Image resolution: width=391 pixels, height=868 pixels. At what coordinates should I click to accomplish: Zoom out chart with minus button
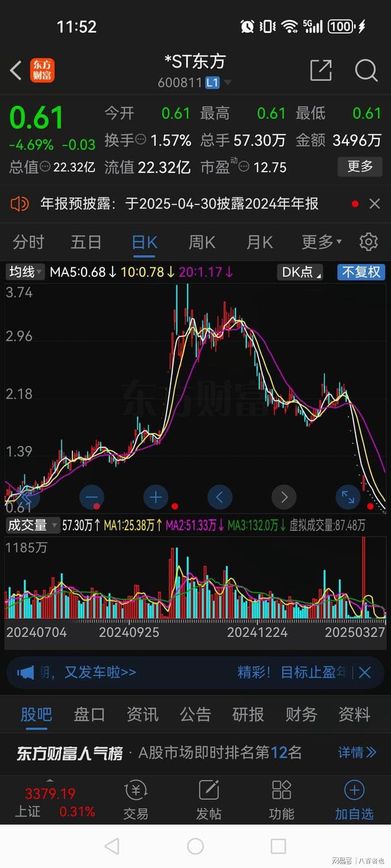(91, 497)
